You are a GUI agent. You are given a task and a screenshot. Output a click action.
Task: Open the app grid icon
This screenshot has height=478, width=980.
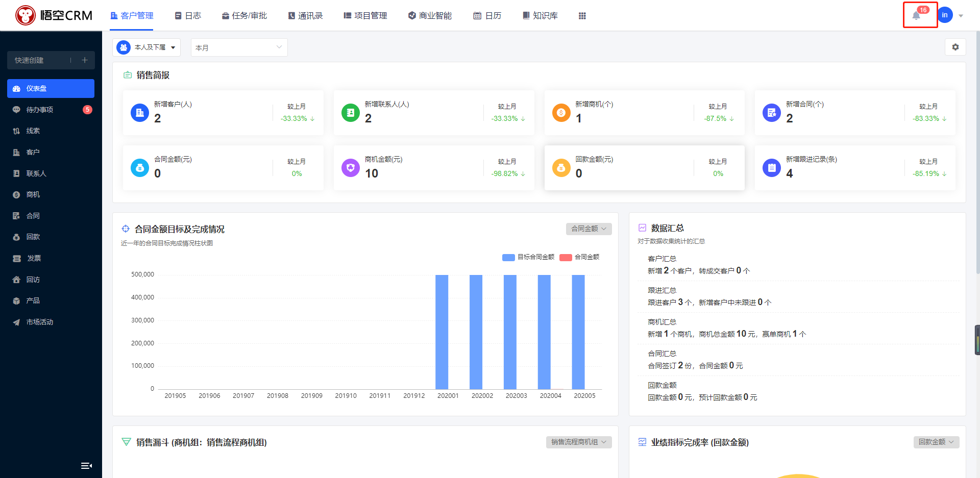pos(582,16)
